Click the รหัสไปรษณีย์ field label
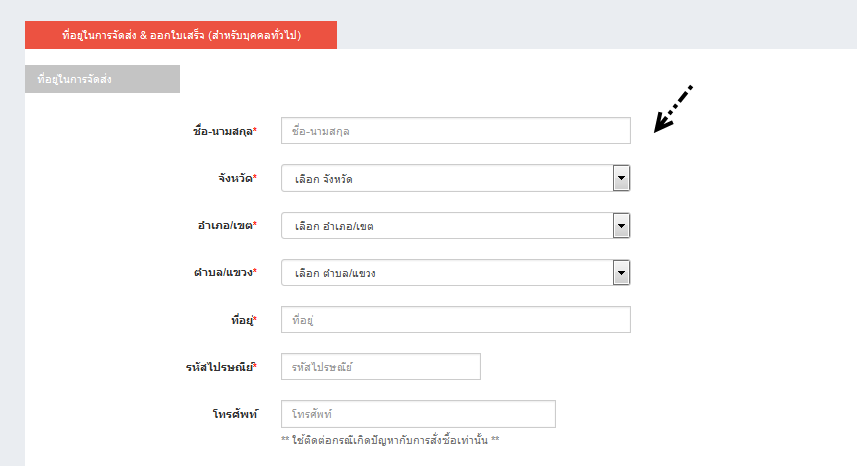Viewport: 857px width, 466px height. click(x=221, y=367)
